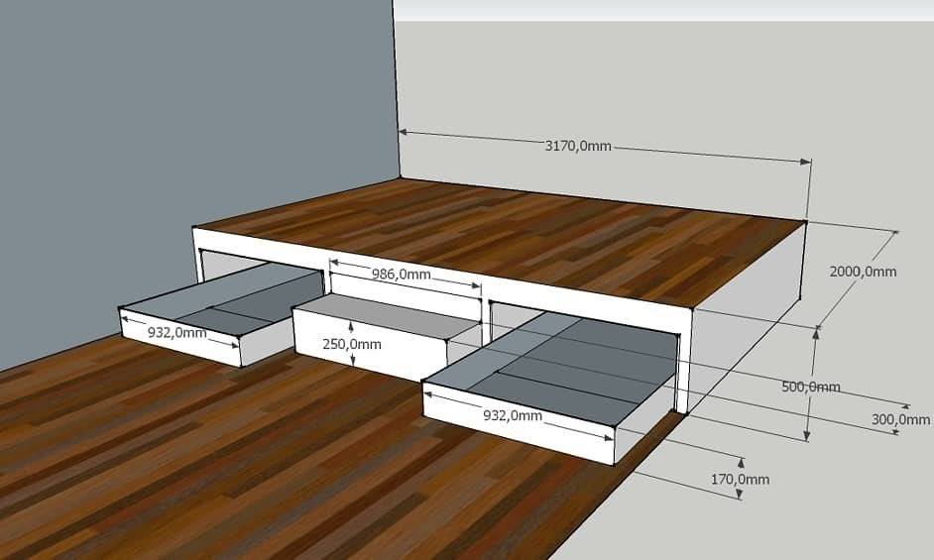Click the 2000,0mm depth dimension label

[862, 271]
